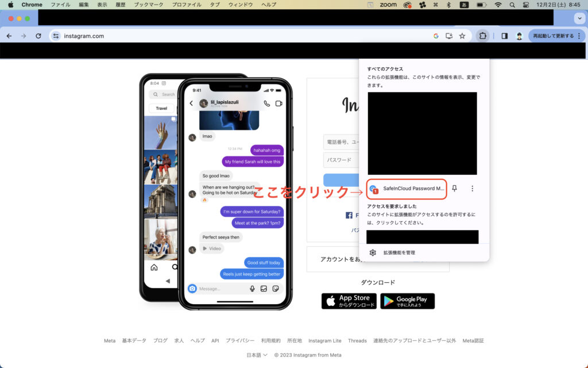Click the Creative Cloud menu bar icon
The height and width of the screenshot is (368, 588).
[407, 5]
